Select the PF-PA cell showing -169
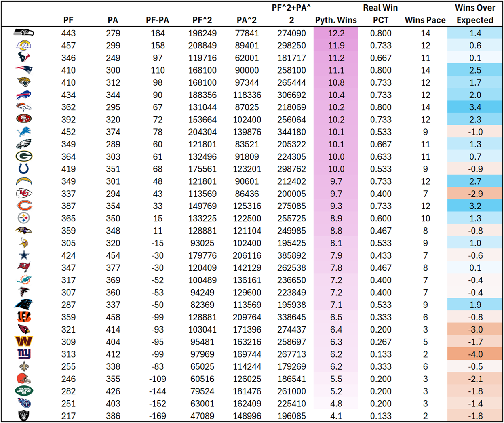The height and width of the screenshot is (423, 504). pyautogui.click(x=157, y=416)
